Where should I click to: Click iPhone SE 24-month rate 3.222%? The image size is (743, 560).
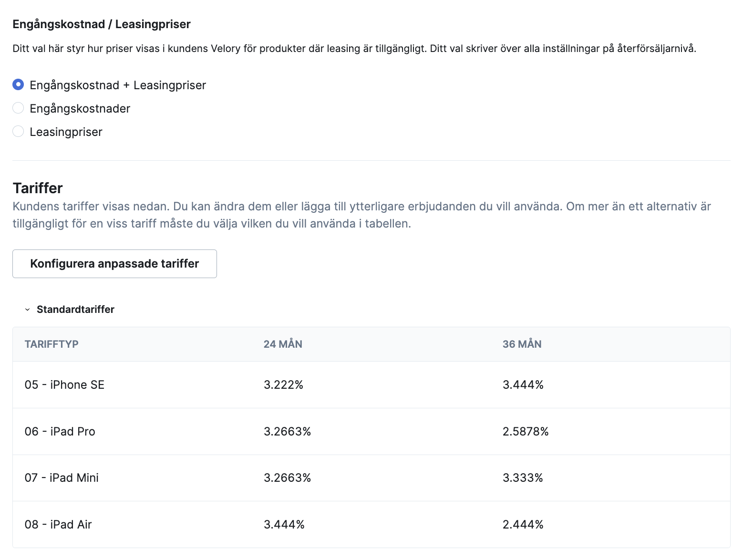(283, 385)
